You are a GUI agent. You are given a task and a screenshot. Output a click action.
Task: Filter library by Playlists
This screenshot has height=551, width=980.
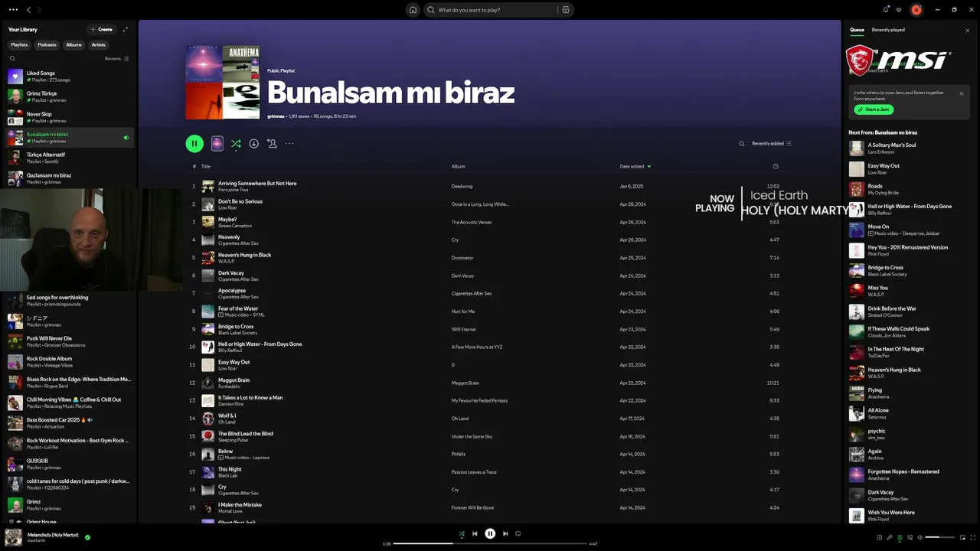point(19,44)
